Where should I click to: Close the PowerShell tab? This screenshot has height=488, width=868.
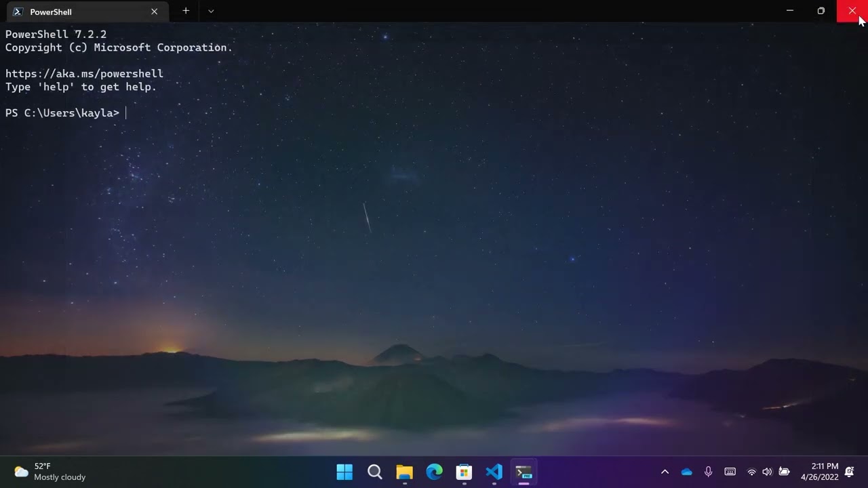point(154,12)
